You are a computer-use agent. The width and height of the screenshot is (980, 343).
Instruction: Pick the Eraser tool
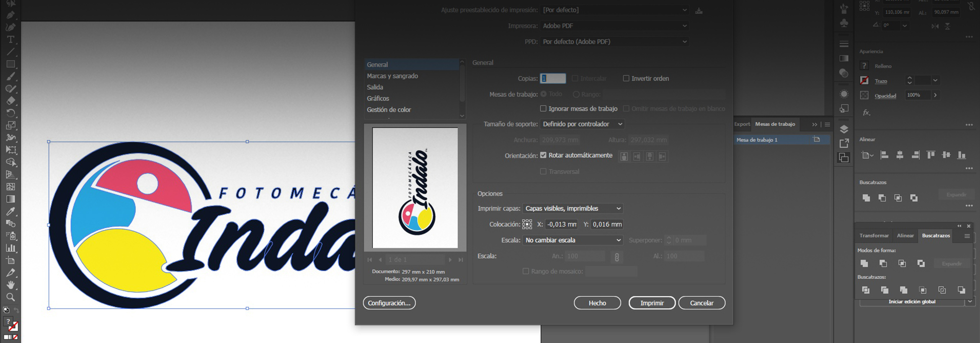pyautogui.click(x=11, y=101)
